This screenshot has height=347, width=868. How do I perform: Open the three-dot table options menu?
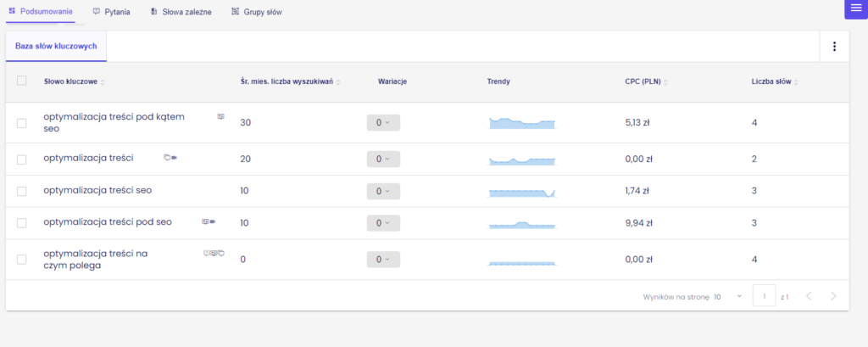[x=834, y=47]
